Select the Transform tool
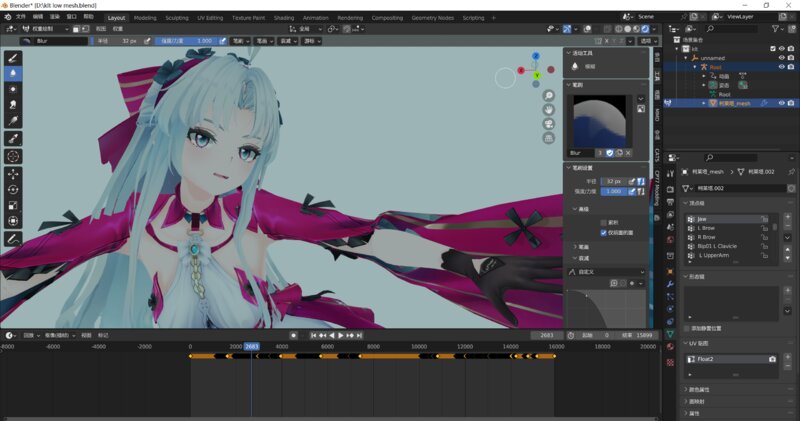Screen dimensions: 800x421 (x=13, y=221)
